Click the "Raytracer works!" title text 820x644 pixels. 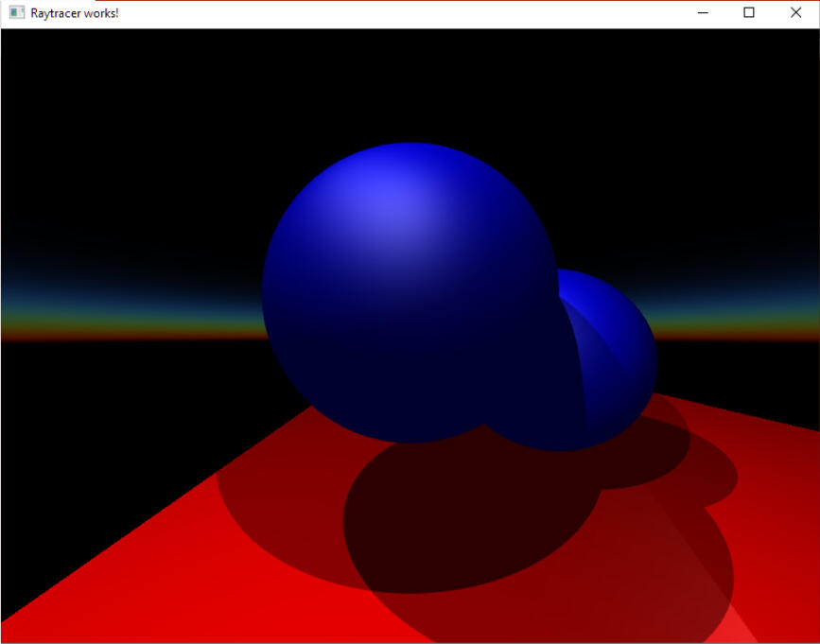pos(75,13)
